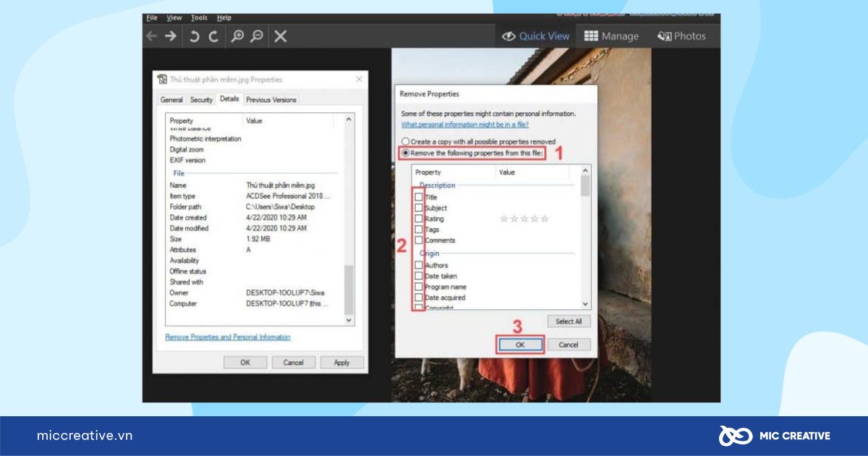Click the previous image arrow in toolbar
This screenshot has width=868, height=456.
point(151,35)
